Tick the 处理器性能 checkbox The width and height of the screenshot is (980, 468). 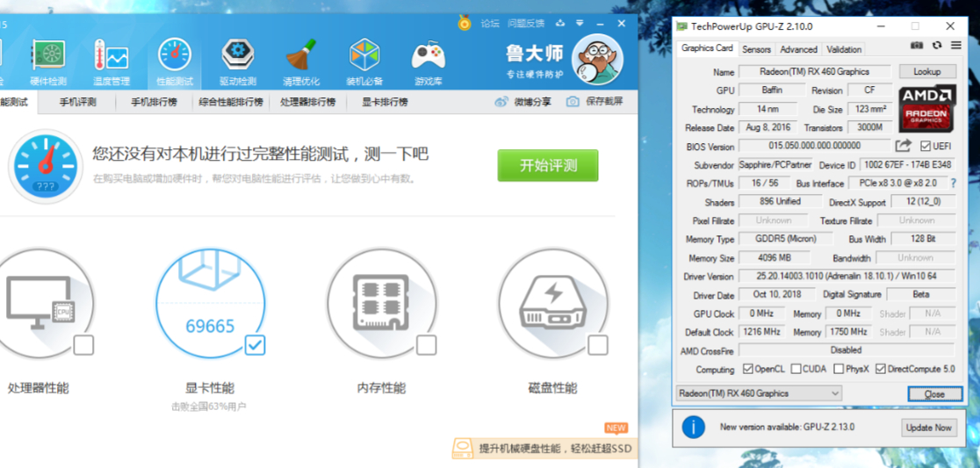(x=83, y=345)
